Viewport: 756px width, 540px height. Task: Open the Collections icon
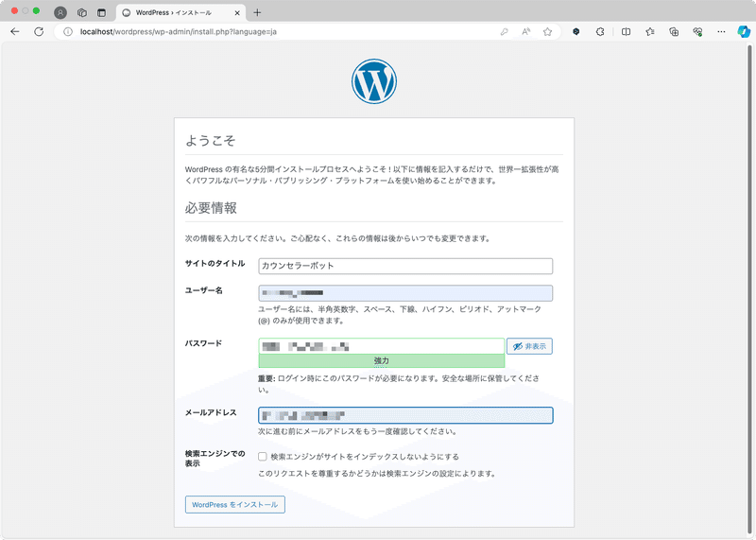(674, 32)
